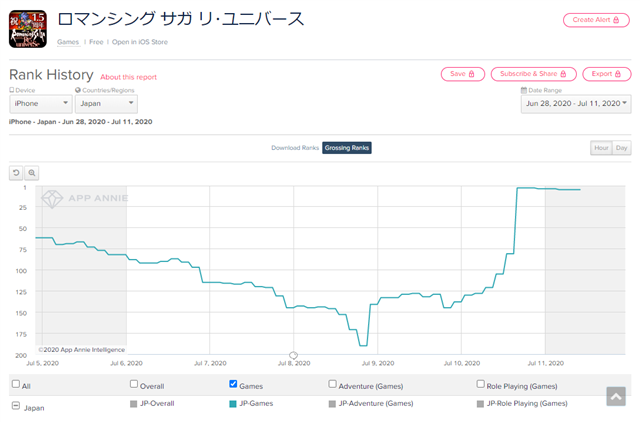Click the Save button
The image size is (640, 422).
pos(462,74)
